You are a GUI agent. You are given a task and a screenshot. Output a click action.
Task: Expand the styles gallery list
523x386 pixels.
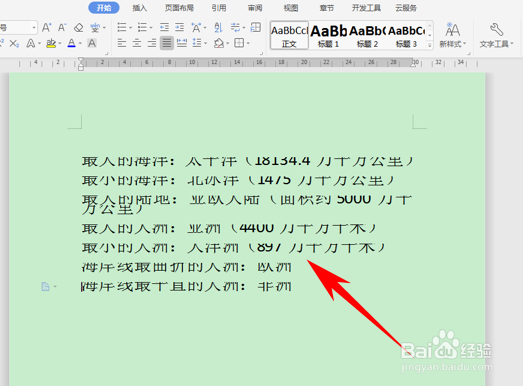click(430, 45)
